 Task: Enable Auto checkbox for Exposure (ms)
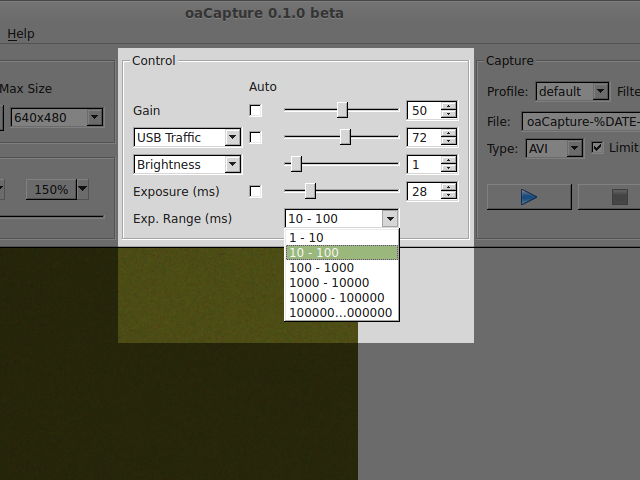click(256, 191)
